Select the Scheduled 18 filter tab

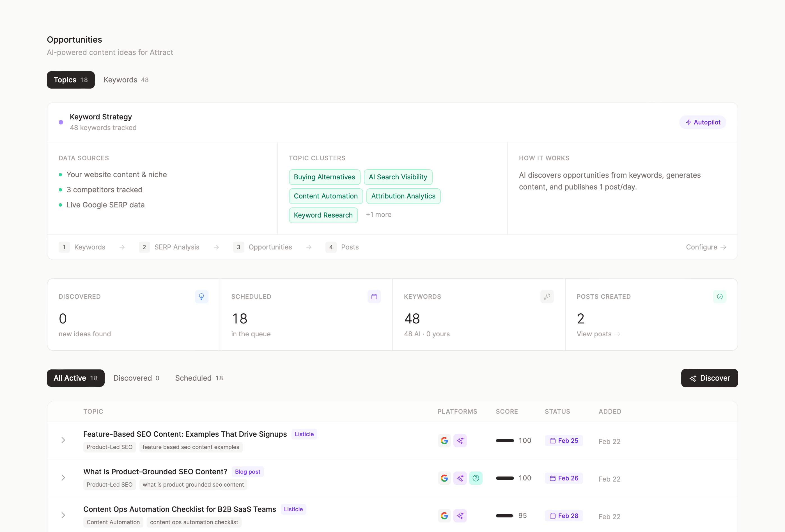pyautogui.click(x=199, y=378)
